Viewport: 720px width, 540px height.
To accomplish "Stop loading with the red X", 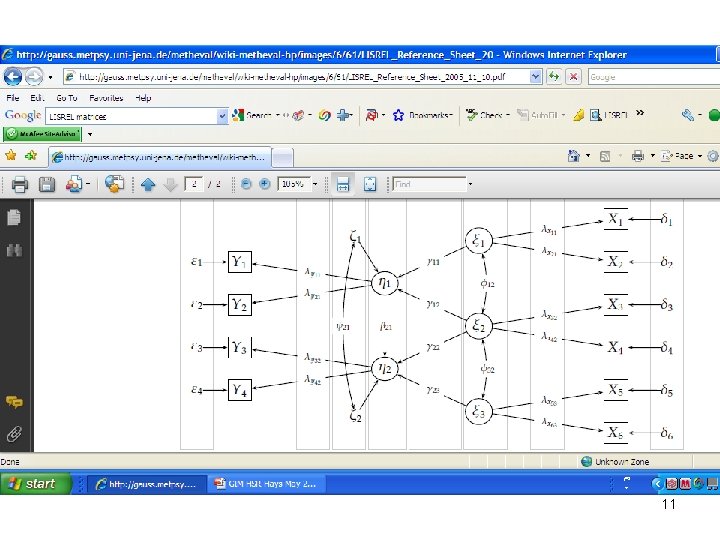I will tap(573, 77).
